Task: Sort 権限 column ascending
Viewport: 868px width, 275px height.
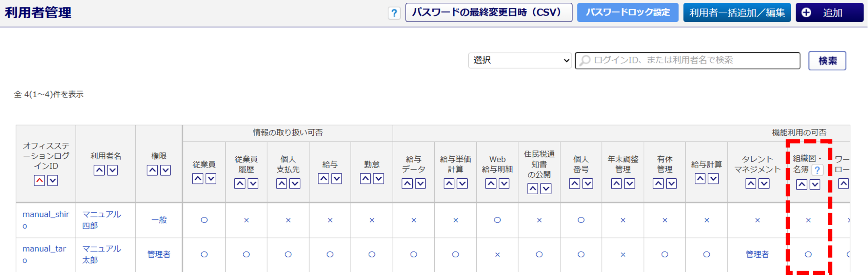Action: pyautogui.click(x=152, y=170)
